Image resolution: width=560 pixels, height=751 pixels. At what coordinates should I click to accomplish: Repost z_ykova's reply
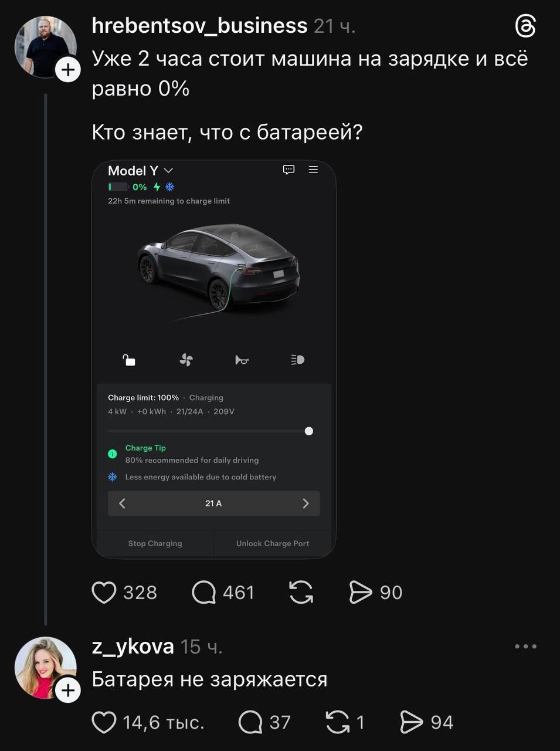[337, 722]
